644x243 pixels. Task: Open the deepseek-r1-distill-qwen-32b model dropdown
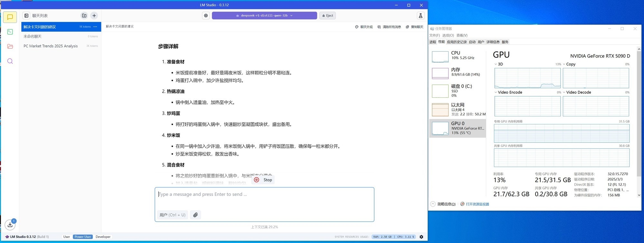click(x=264, y=15)
